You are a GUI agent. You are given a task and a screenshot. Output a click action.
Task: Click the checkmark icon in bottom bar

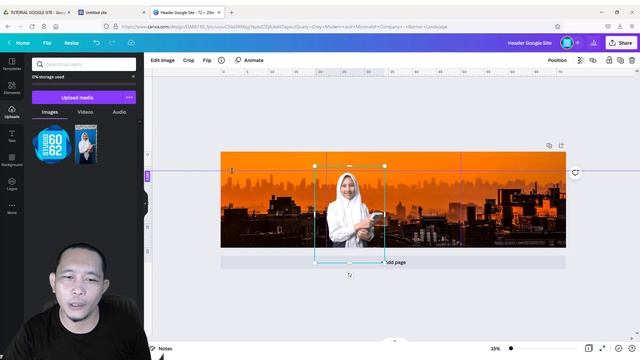point(618,348)
